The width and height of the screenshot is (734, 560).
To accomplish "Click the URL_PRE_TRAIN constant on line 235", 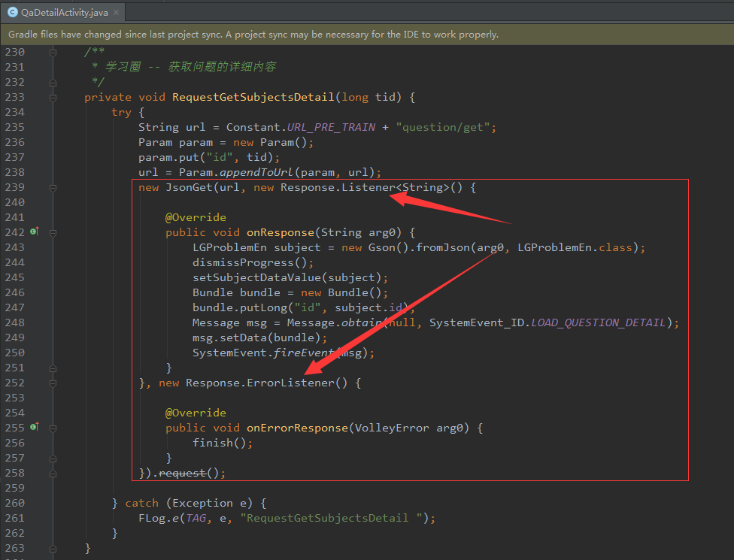I will 331,127.
